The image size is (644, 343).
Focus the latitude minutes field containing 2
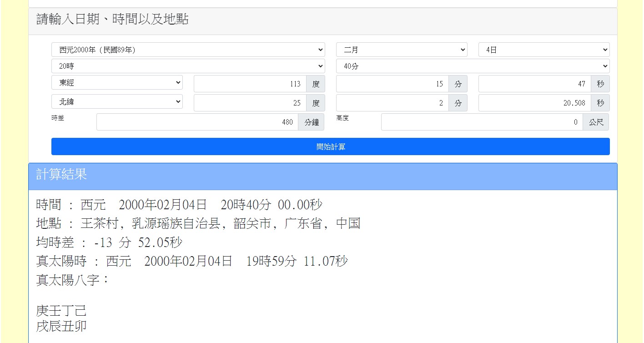(x=392, y=103)
